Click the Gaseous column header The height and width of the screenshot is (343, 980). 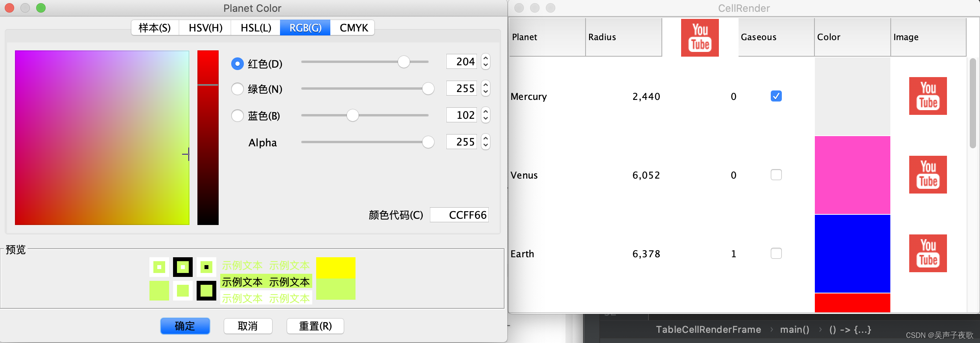coord(776,37)
